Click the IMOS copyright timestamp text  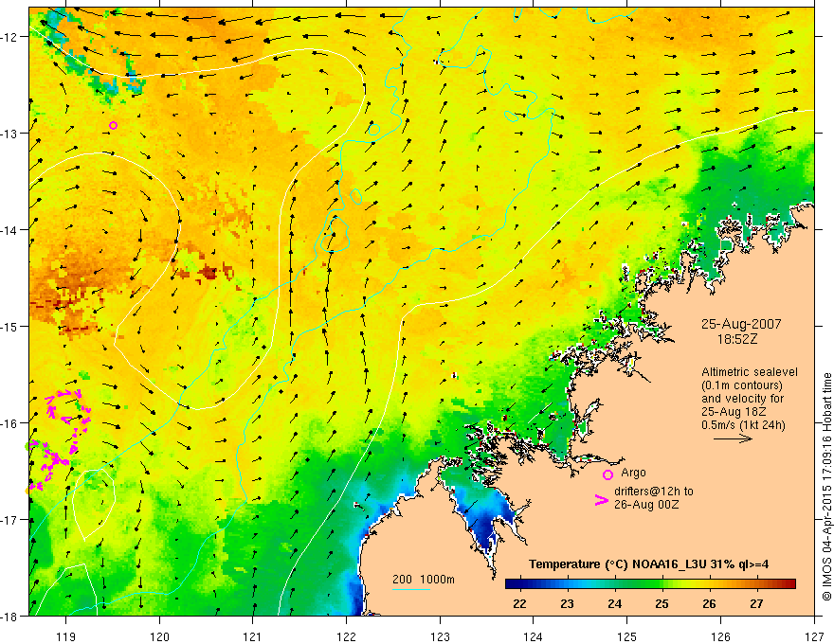click(x=826, y=487)
